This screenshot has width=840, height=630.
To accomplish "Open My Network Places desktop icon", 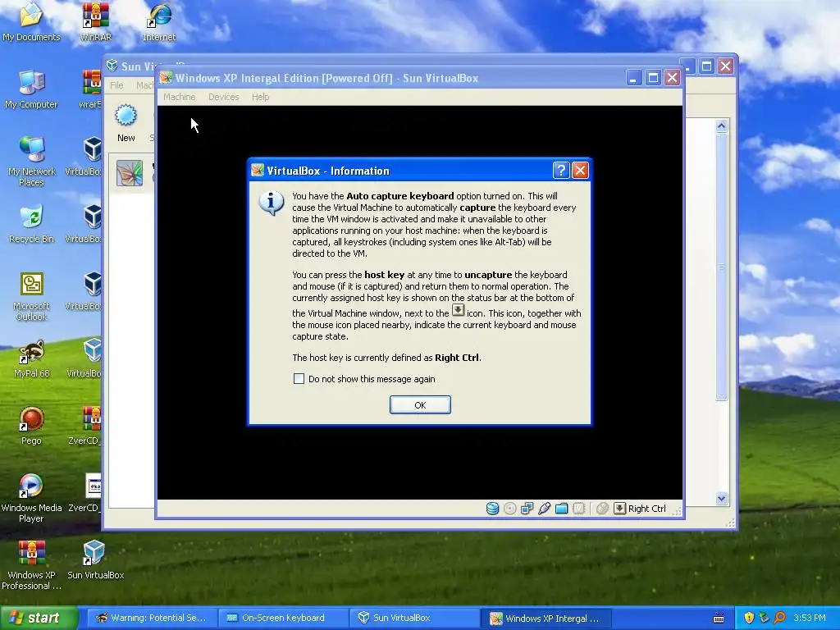I will 31,162.
